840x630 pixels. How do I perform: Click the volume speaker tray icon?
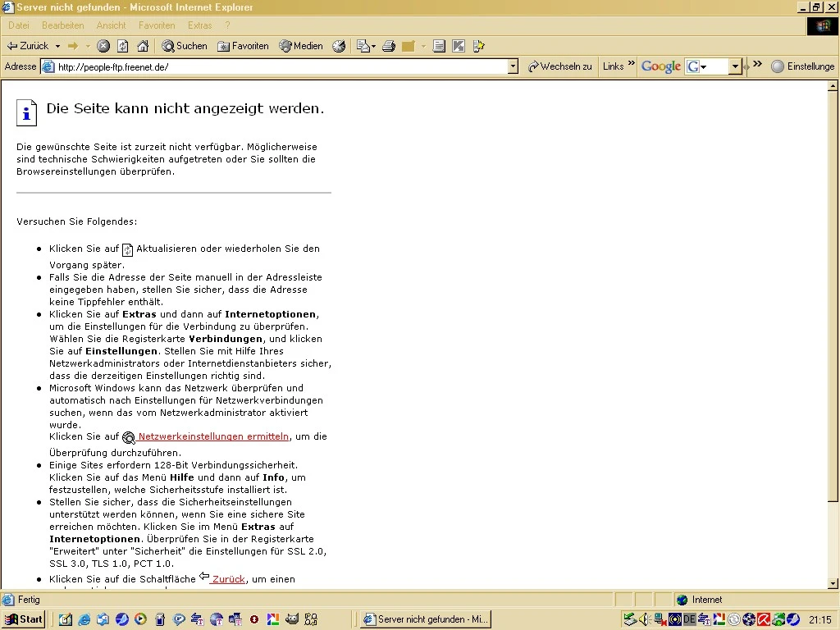click(x=645, y=620)
